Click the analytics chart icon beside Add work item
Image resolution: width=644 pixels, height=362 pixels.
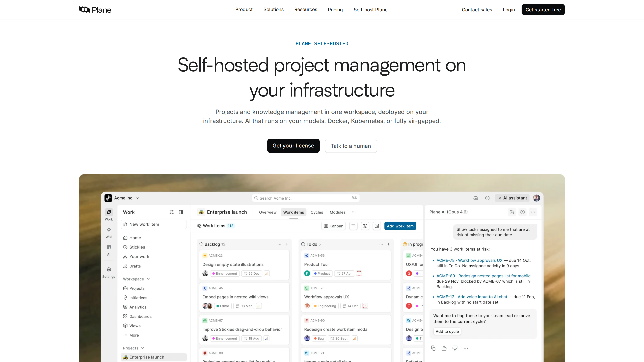click(377, 226)
